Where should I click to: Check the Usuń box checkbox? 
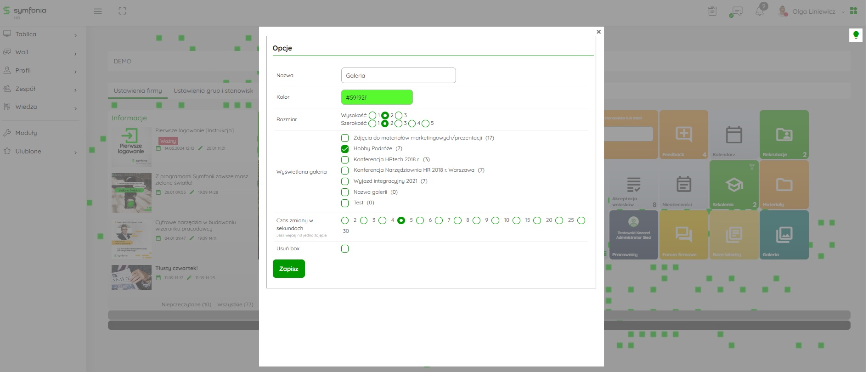pyautogui.click(x=345, y=249)
